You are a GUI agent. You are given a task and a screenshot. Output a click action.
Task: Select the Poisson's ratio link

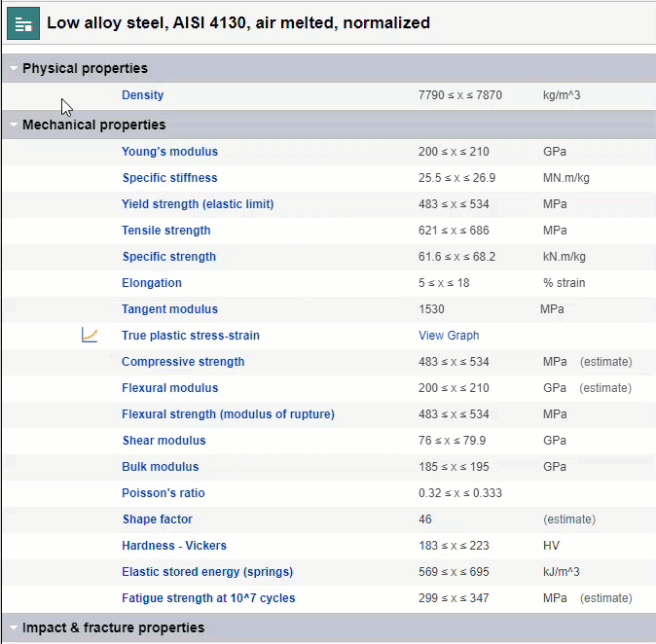click(164, 493)
